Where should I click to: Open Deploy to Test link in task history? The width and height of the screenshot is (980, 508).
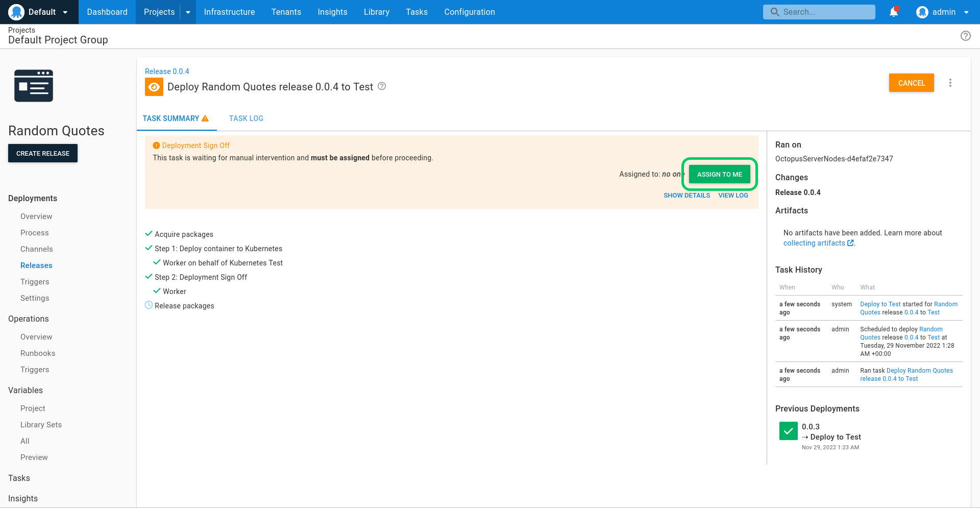[880, 304]
